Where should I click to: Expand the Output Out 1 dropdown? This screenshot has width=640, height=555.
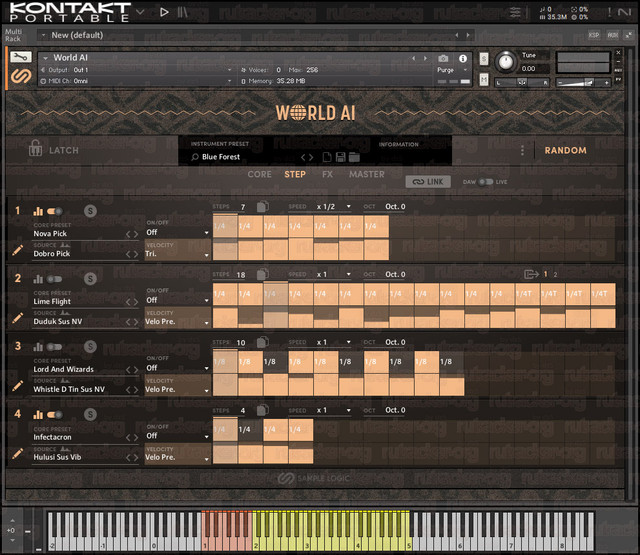point(136,70)
